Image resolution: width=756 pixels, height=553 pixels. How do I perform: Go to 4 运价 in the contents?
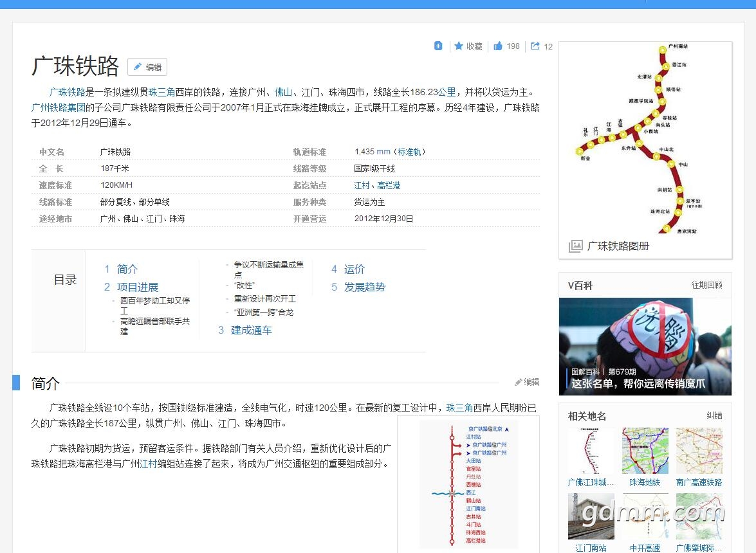[348, 269]
